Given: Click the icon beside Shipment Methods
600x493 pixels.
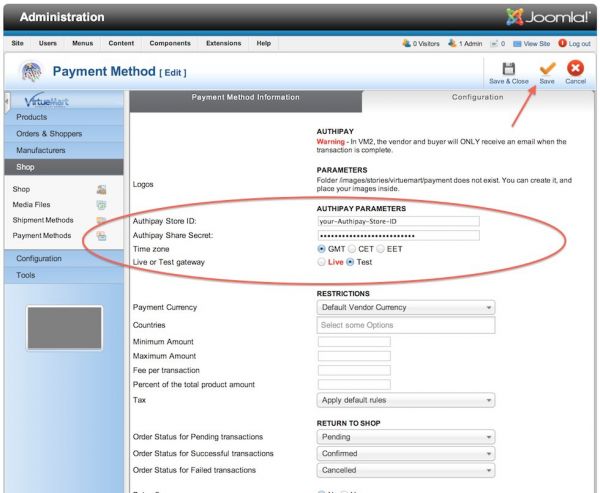Looking at the screenshot, I should tap(101, 220).
